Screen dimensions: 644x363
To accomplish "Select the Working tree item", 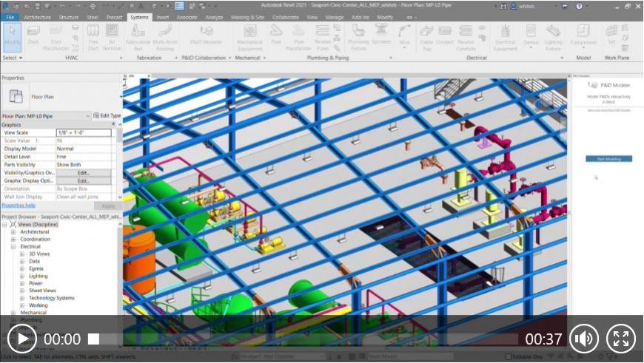I will 38,305.
